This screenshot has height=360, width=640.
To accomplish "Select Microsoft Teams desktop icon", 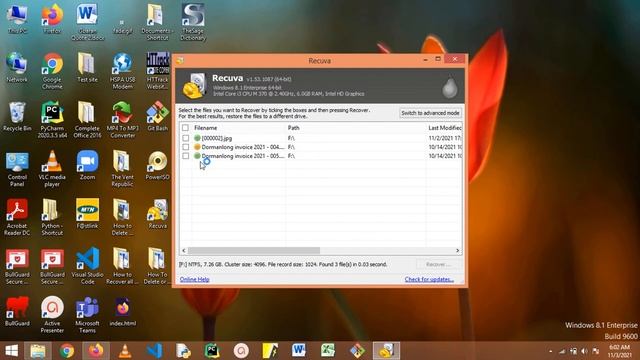I will pos(87,315).
